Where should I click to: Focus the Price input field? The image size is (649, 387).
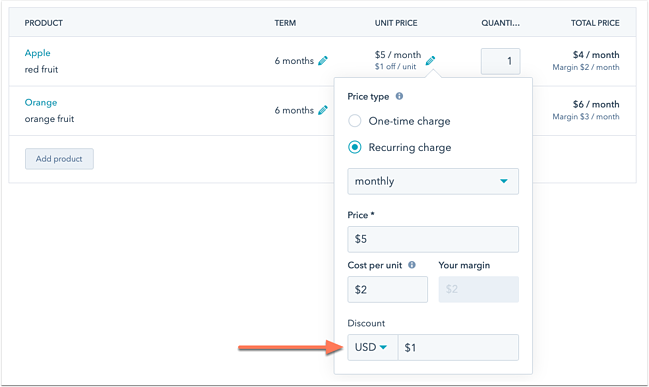tap(433, 239)
